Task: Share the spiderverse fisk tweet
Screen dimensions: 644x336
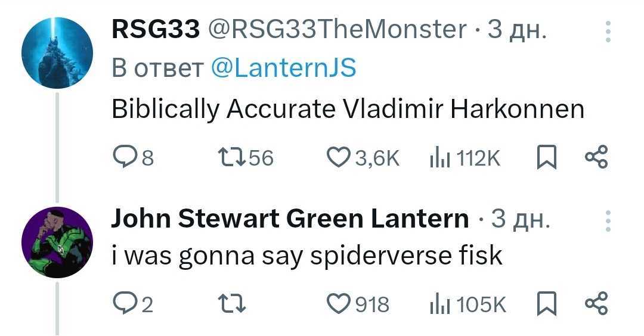Action: 596,304
